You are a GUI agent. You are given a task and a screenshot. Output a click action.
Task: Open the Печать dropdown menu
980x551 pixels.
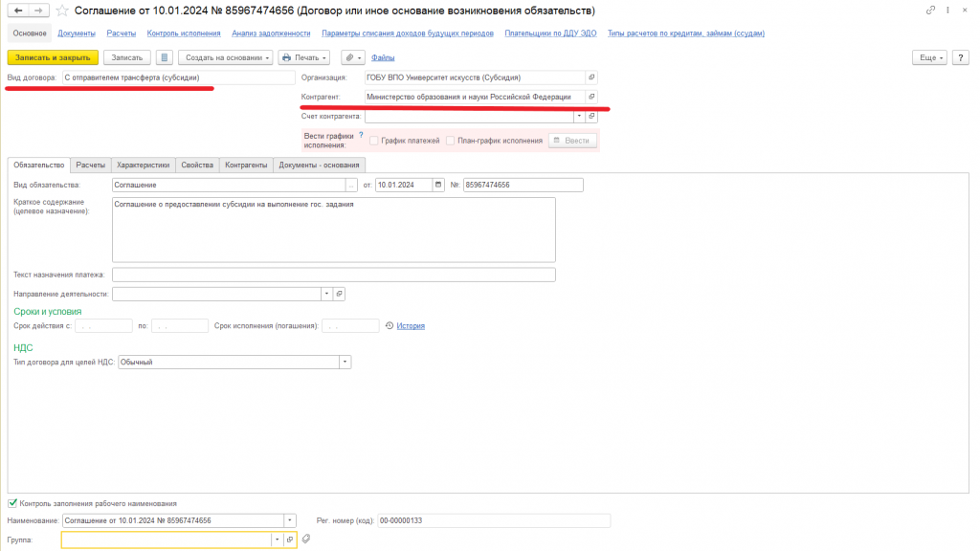[303, 57]
